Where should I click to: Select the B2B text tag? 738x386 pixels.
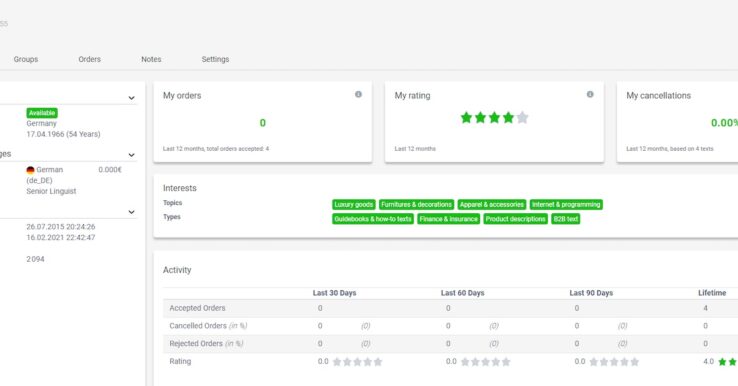(566, 219)
